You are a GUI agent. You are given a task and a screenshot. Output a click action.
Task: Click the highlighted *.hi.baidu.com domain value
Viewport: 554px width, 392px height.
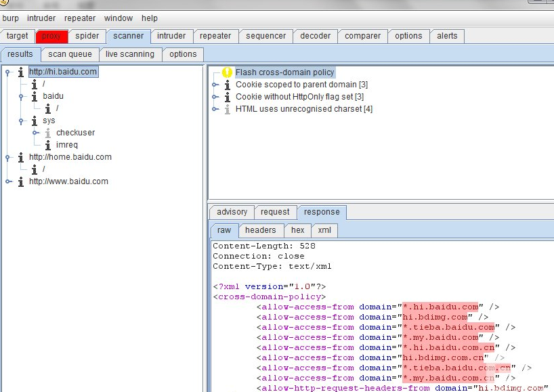pyautogui.click(x=441, y=307)
